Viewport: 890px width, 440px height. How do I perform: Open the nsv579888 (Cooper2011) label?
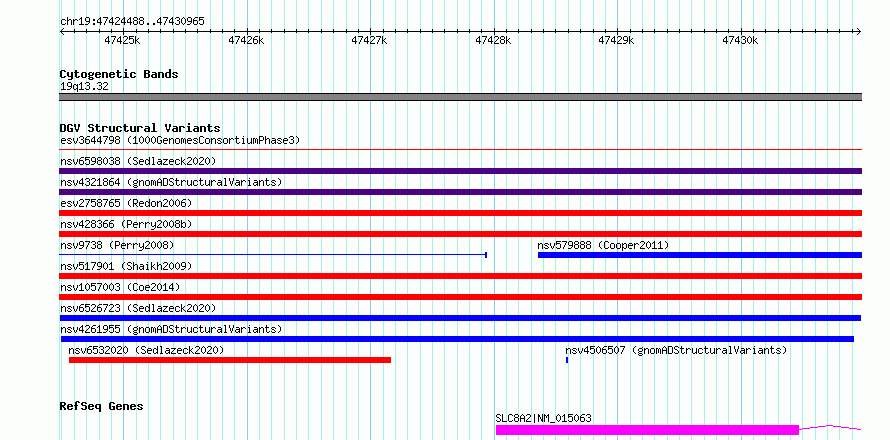(603, 245)
